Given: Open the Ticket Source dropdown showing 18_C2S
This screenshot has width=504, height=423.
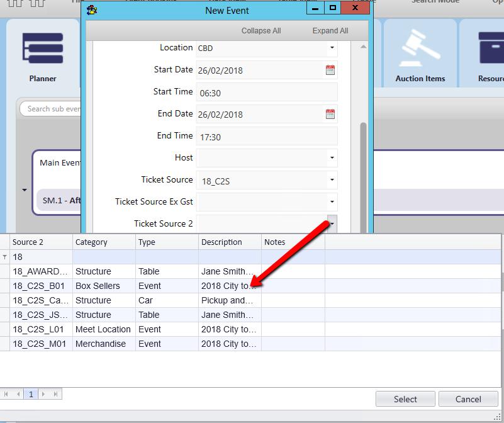Looking at the screenshot, I should pos(332,180).
